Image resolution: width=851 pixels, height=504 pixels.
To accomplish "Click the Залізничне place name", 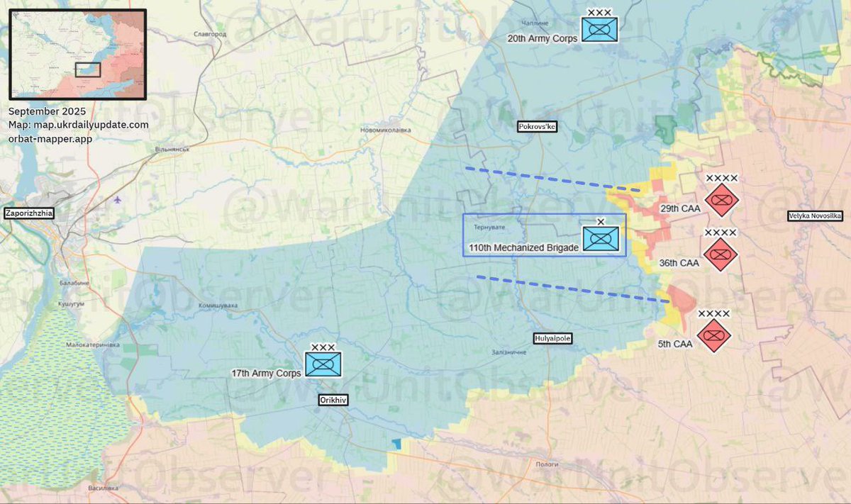I will click(x=508, y=352).
